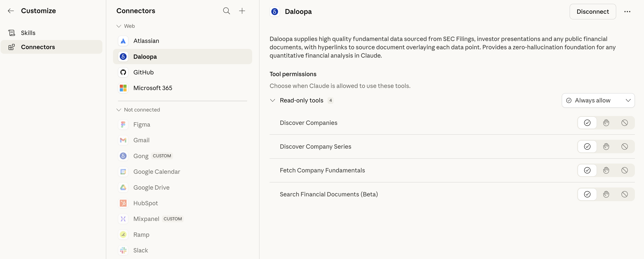Screen dimensions: 644x259
Task: Click the Slack logo icon
Action: (x=123, y=250)
